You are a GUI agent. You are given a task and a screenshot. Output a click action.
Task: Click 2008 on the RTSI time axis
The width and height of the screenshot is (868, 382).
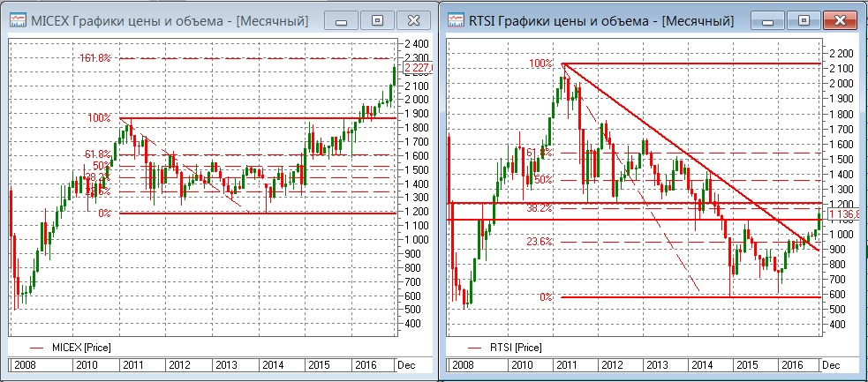click(461, 364)
